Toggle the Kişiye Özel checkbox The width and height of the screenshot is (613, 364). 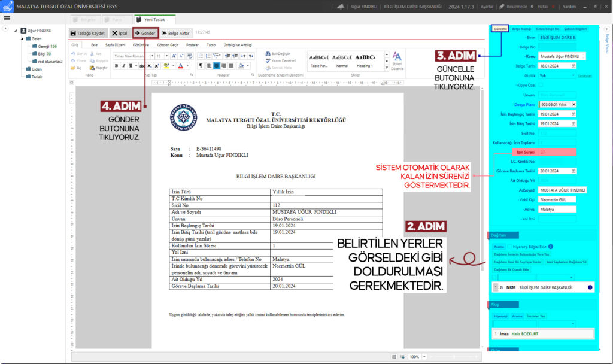[x=539, y=85]
